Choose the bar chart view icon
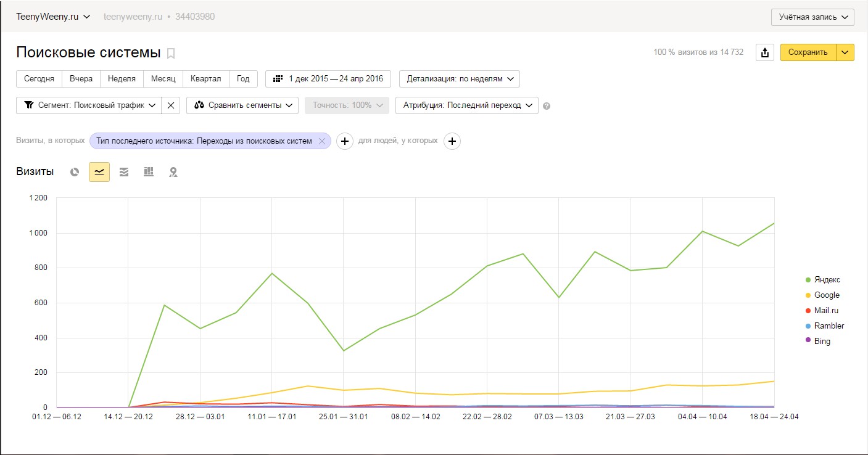 [x=149, y=172]
